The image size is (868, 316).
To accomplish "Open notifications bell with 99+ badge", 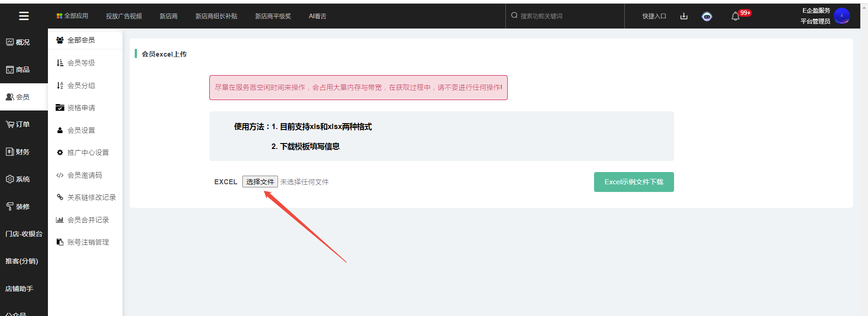I will [736, 16].
